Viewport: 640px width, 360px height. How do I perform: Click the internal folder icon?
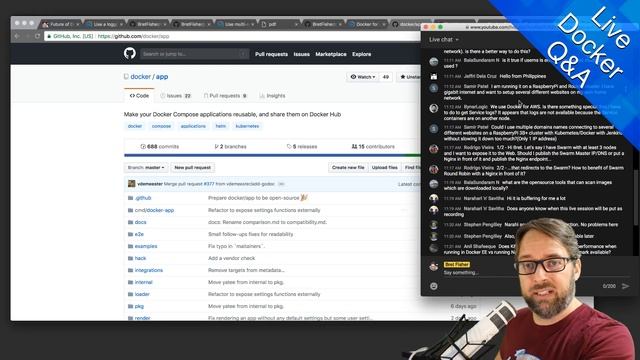[x=130, y=282]
